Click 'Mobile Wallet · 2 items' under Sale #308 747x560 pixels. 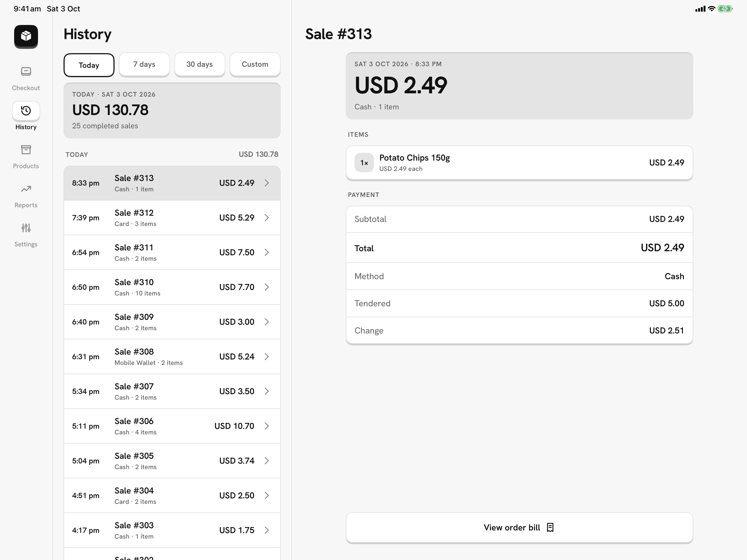pos(148,363)
